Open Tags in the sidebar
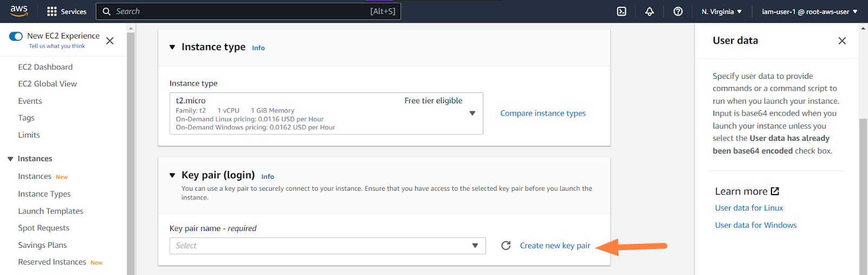868x275 pixels. 26,118
